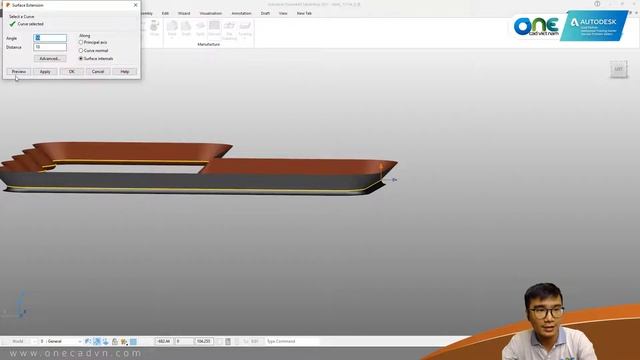Viewport: 640px width, 360px height.
Task: Open the Visualisation ribbon tab
Action: 211,13
